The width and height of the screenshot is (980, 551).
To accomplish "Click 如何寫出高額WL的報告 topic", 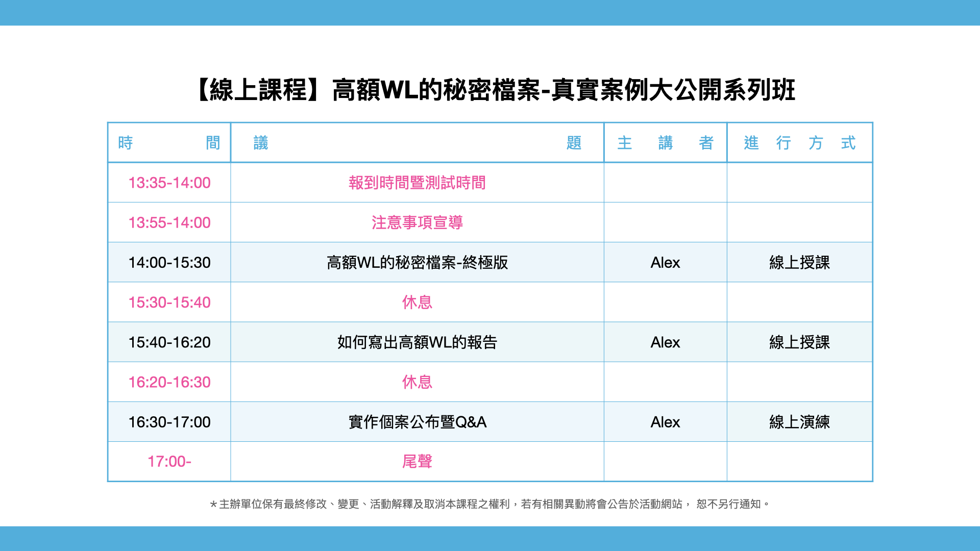I will (417, 342).
